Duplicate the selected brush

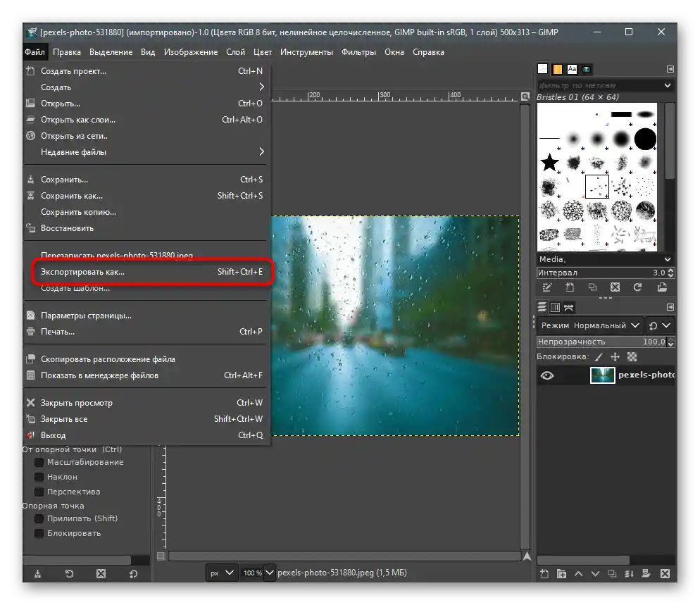click(592, 287)
